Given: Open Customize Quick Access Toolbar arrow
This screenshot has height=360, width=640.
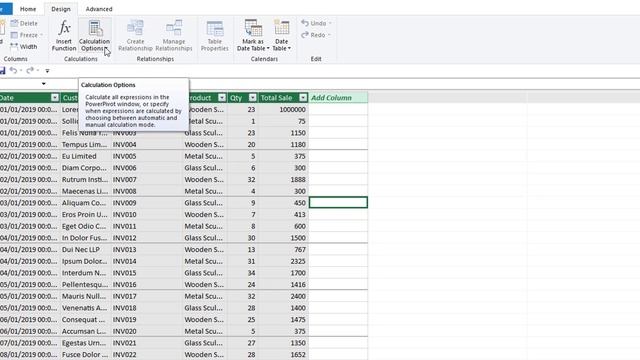Looking at the screenshot, I should point(47,71).
